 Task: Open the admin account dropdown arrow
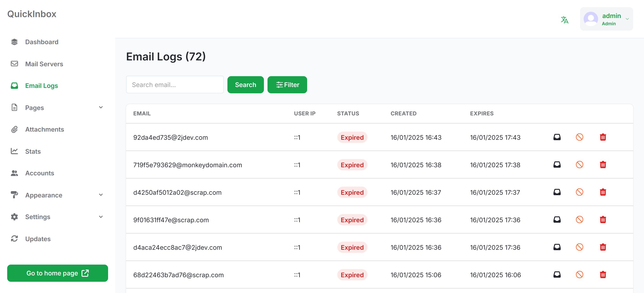coord(627,19)
